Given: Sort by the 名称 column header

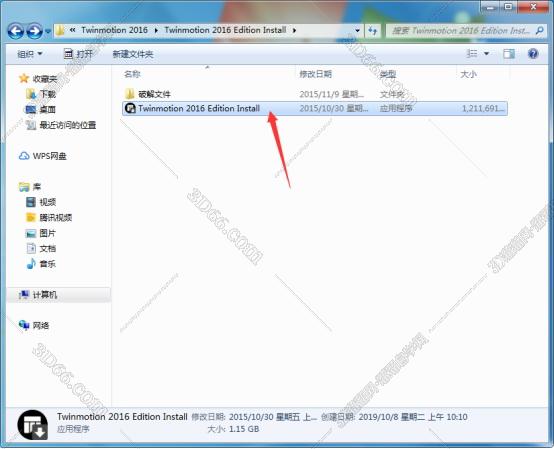Looking at the screenshot, I should (x=132, y=74).
